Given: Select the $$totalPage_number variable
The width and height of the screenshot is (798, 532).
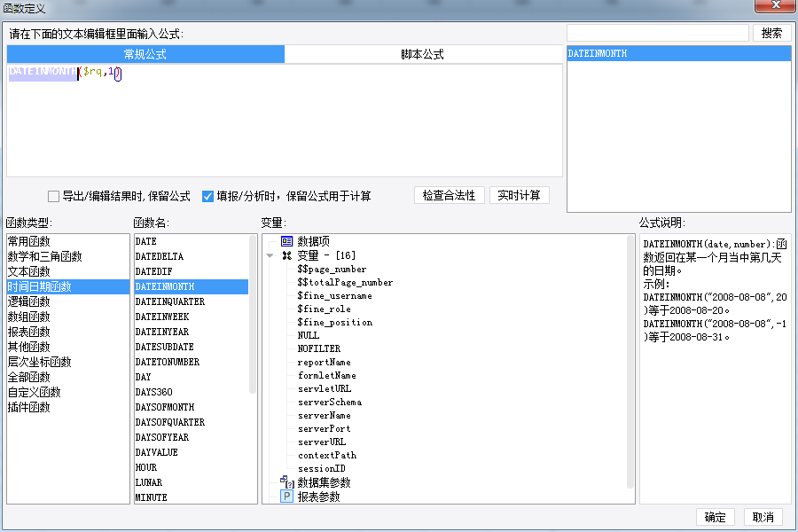Looking at the screenshot, I should 345,282.
